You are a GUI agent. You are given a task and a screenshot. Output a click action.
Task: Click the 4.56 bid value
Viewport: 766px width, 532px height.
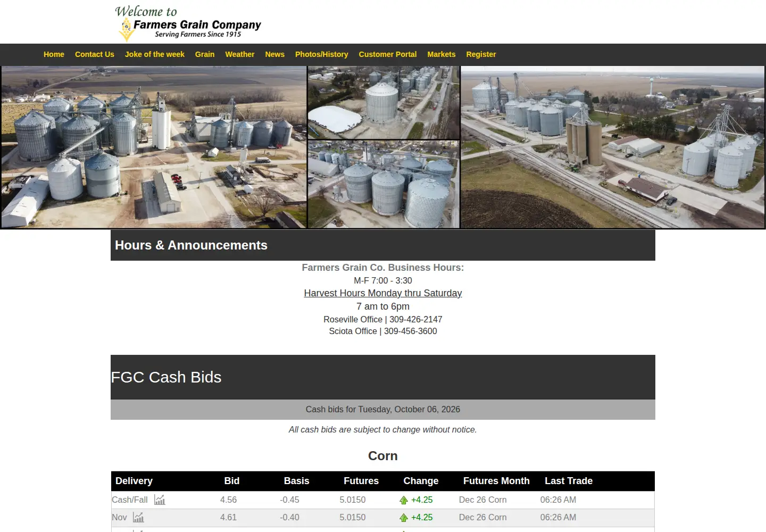[229, 500]
